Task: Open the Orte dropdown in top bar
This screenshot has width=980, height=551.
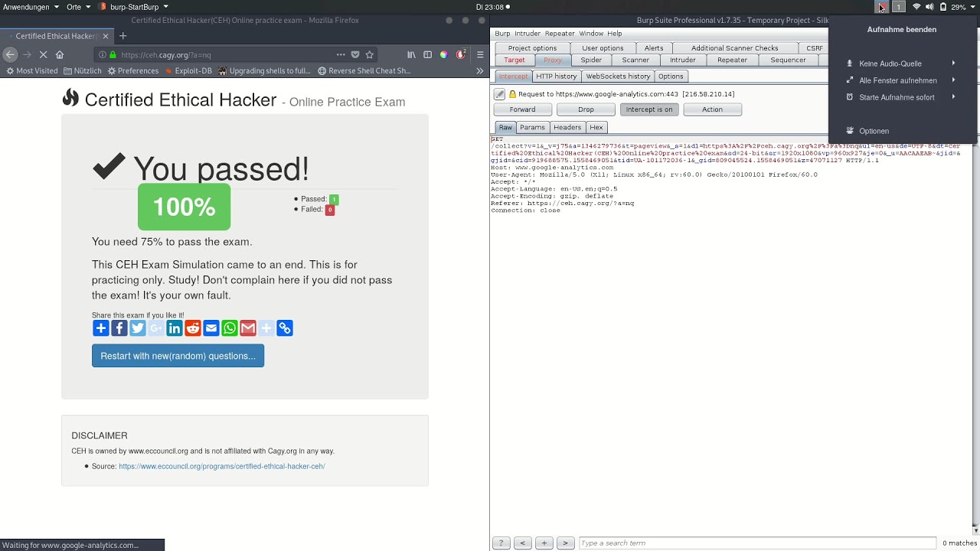Action: click(78, 7)
